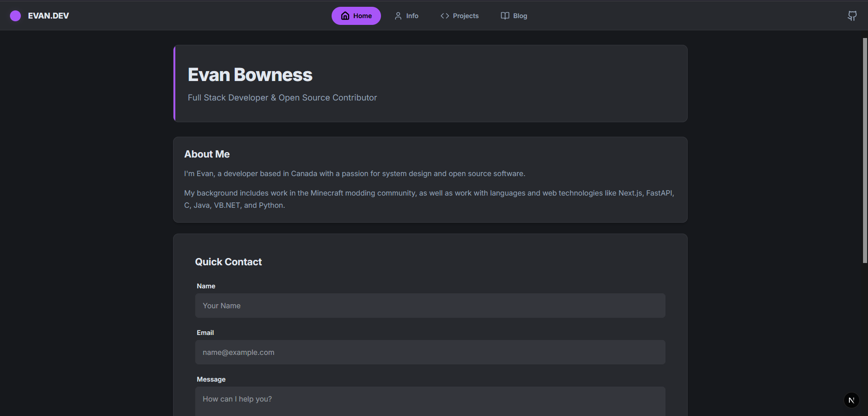Click the Your Name input field
Screen dimensions: 868x416
(x=429, y=306)
